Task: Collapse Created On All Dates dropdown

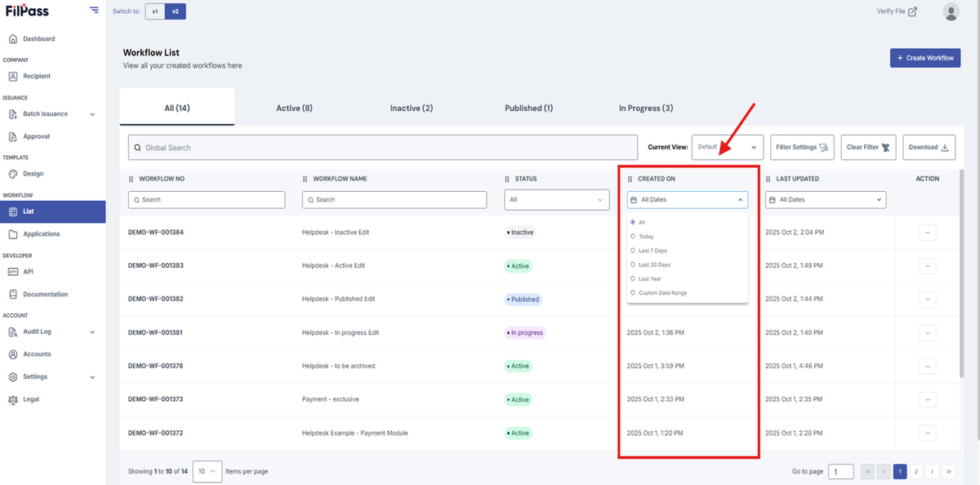Action: [x=688, y=199]
